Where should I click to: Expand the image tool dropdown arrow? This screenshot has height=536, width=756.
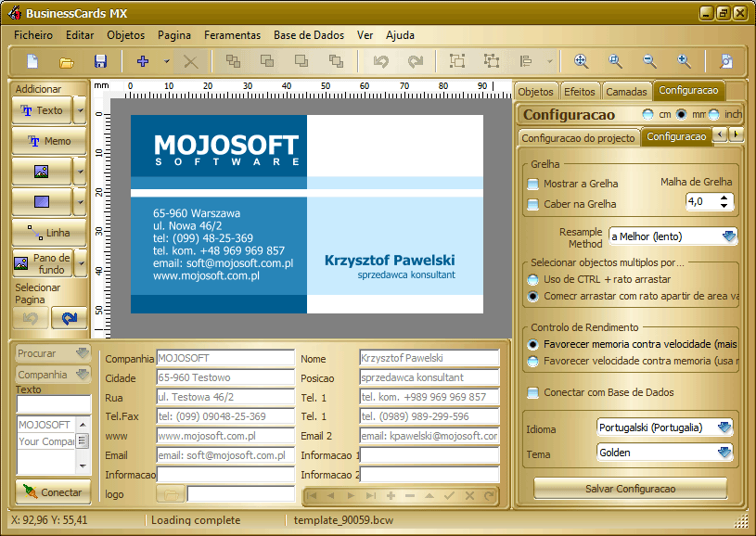click(x=80, y=172)
